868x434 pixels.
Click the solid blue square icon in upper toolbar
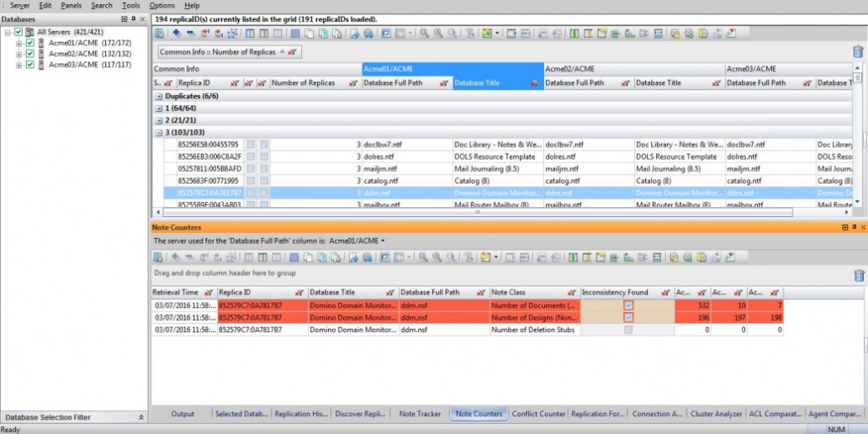pos(295,33)
